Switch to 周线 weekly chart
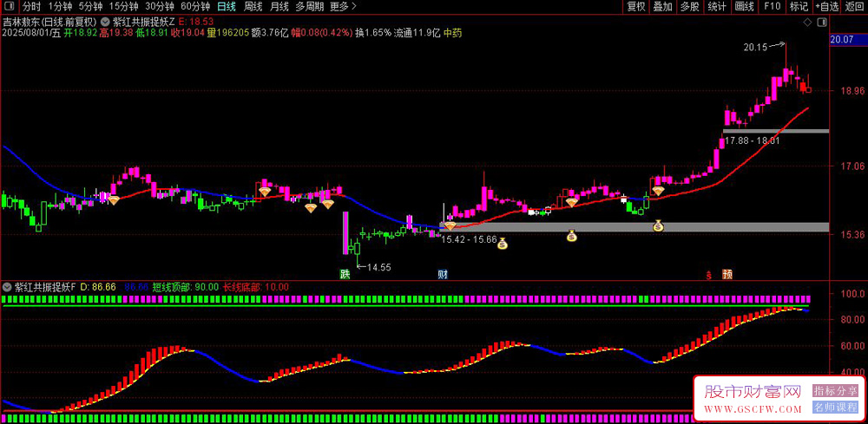The height and width of the screenshot is (424, 868). pos(253,7)
